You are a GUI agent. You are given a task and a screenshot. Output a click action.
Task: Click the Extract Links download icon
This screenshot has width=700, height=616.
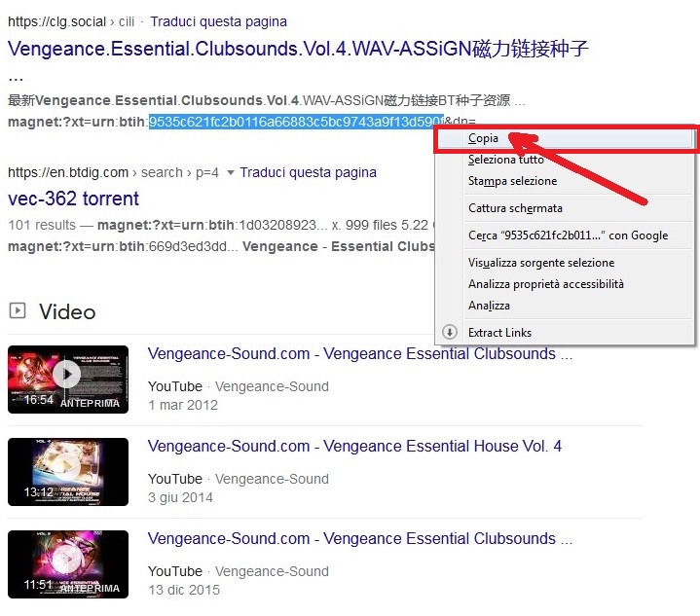(x=450, y=333)
